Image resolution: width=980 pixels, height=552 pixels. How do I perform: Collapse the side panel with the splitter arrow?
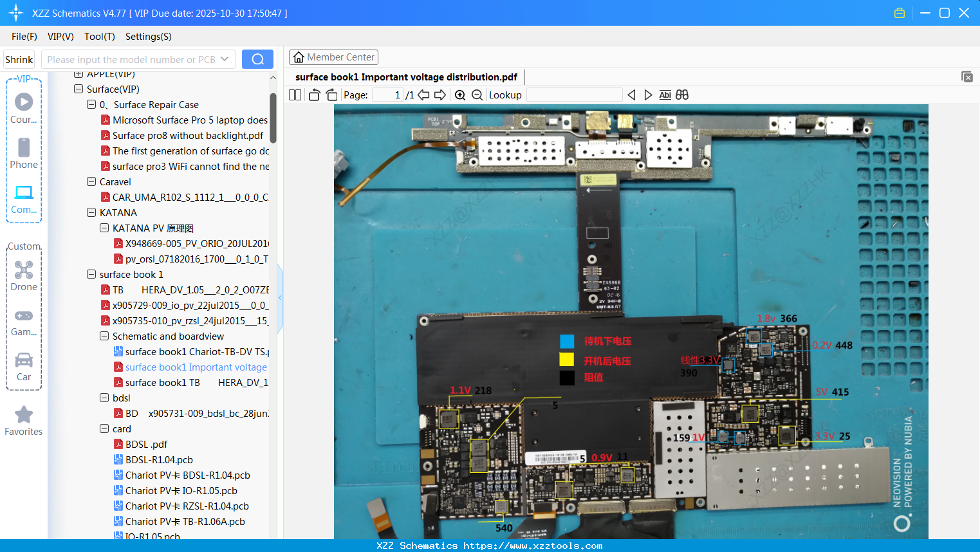[280, 298]
